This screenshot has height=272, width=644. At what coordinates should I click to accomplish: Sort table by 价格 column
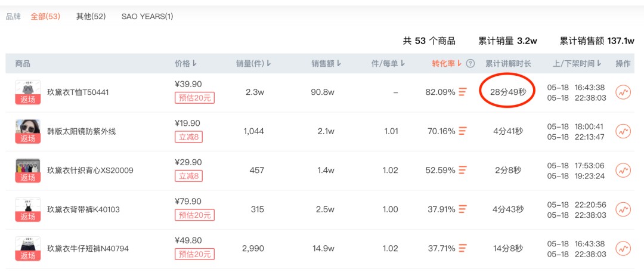click(x=185, y=64)
